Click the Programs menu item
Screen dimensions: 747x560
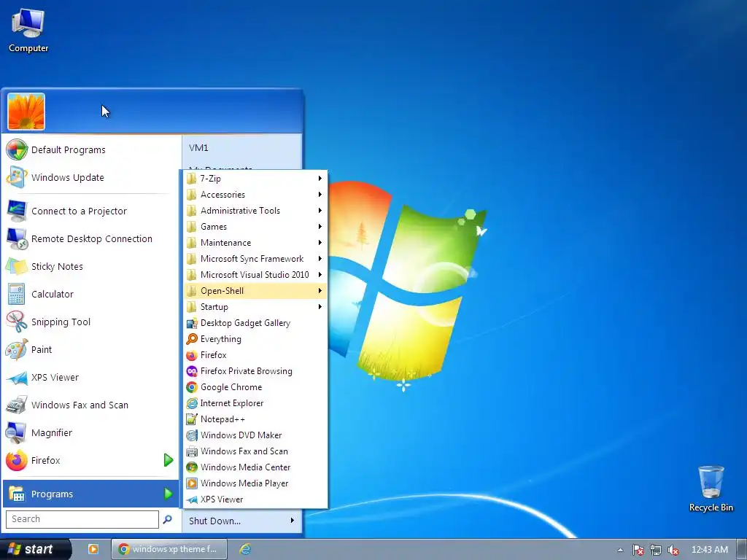[x=90, y=494]
